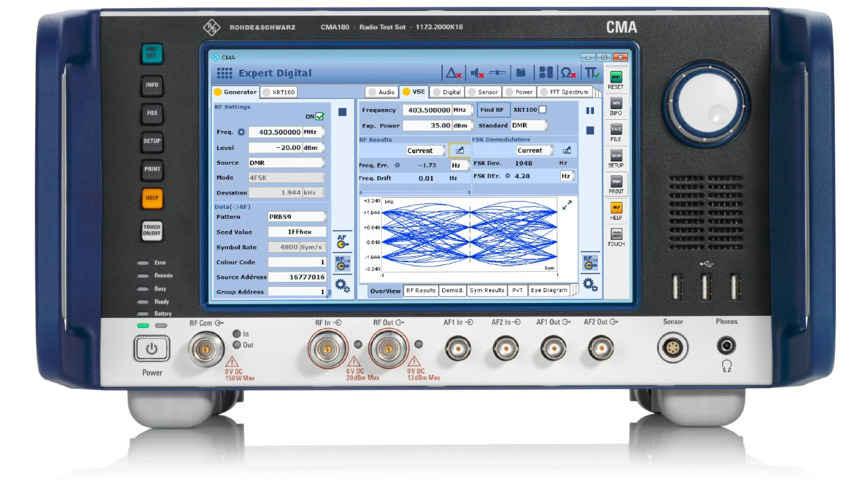Click the attenuator toolbar icon

tap(497, 73)
